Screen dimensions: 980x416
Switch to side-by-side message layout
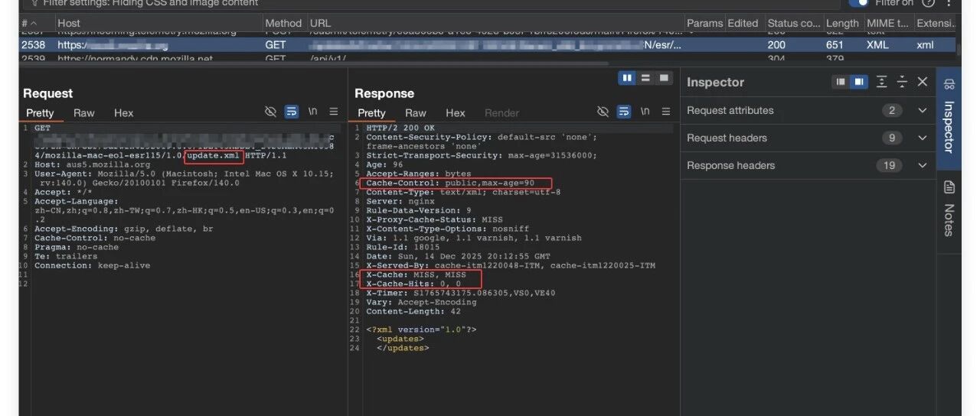pyautogui.click(x=628, y=78)
